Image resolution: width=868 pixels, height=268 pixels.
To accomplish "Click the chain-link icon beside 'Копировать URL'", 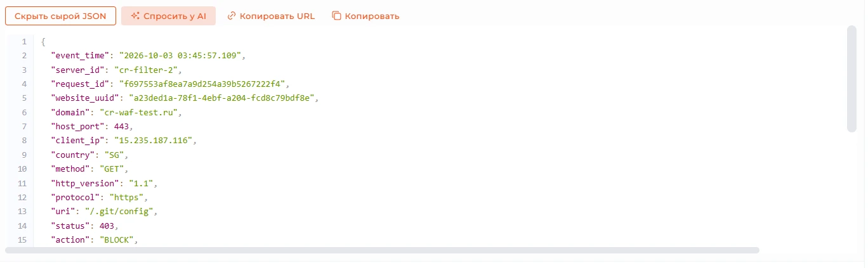I will click(232, 16).
